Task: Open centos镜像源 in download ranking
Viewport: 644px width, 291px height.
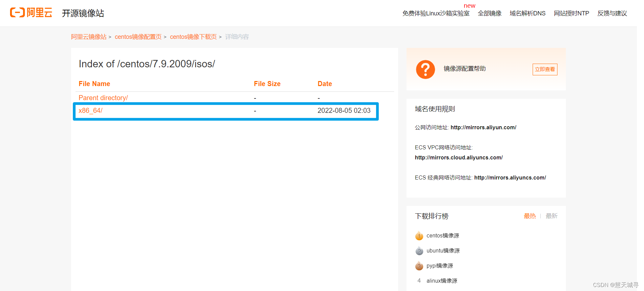Action: (x=443, y=236)
